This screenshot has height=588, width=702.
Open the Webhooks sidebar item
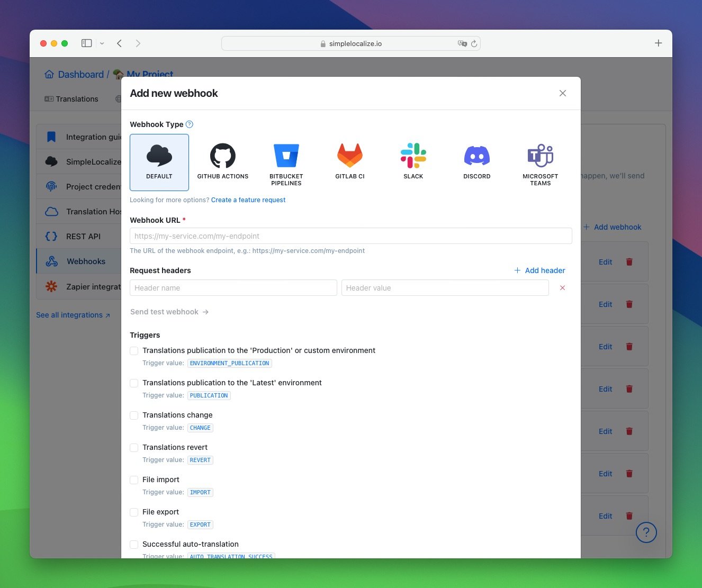point(79,261)
